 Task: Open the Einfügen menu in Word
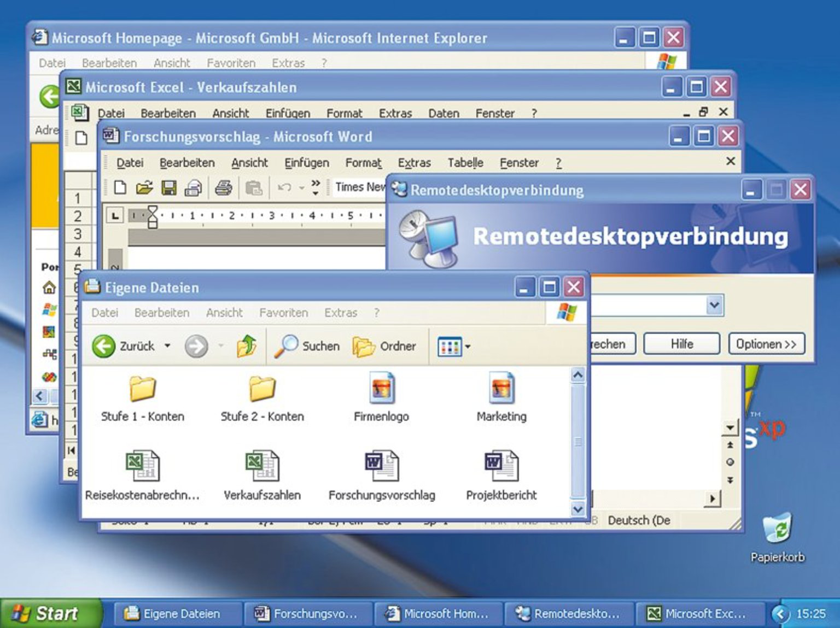pos(307,162)
